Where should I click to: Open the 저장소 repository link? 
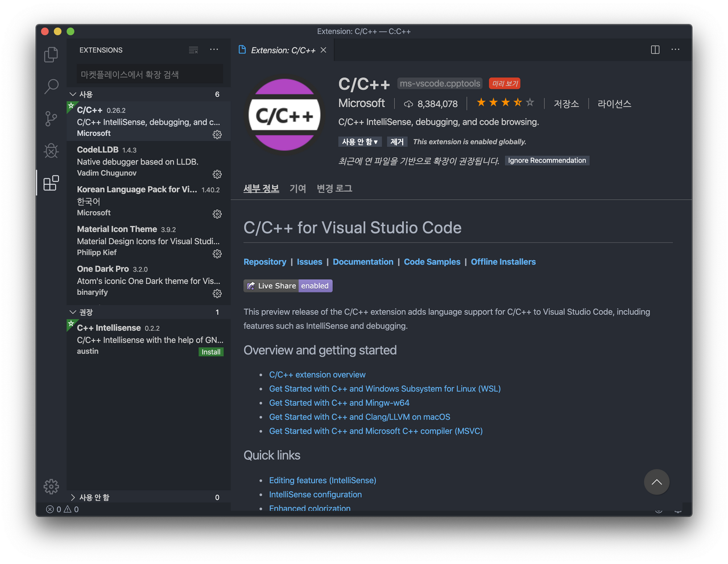pos(566,104)
